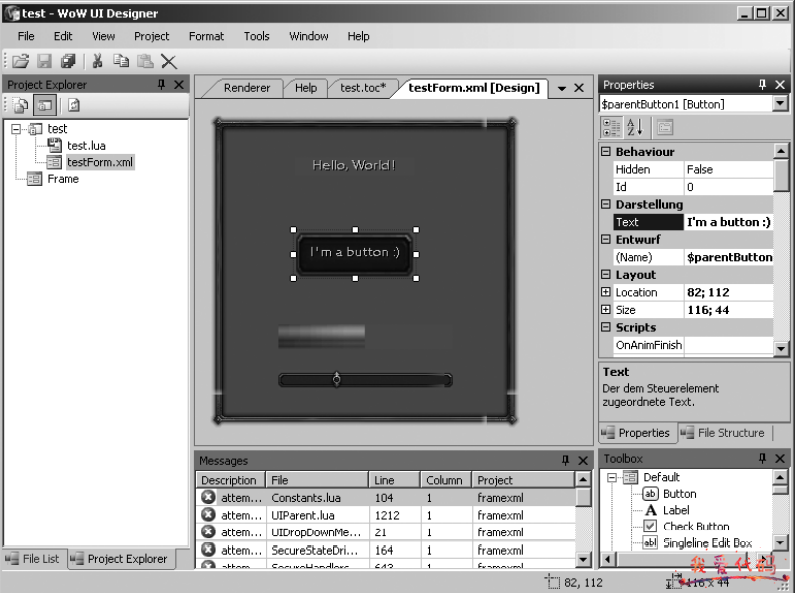The width and height of the screenshot is (795, 593).
Task: Select the Button tool in Toolbox
Action: pos(670,494)
